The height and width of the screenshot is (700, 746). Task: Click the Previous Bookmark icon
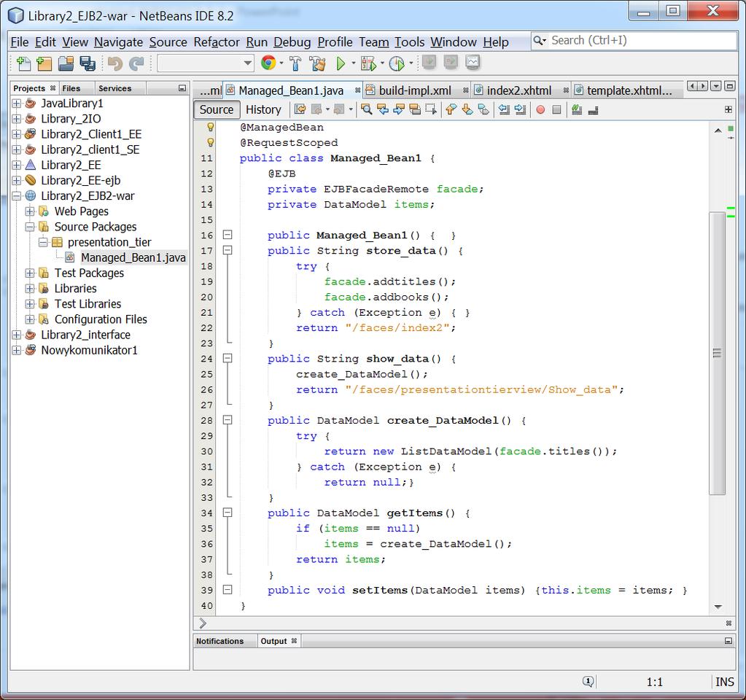tap(451, 109)
